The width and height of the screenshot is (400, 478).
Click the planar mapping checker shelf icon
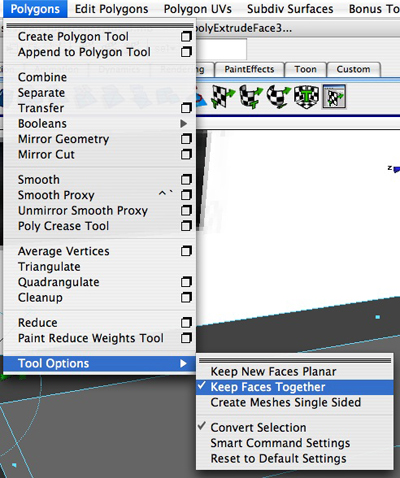point(223,96)
